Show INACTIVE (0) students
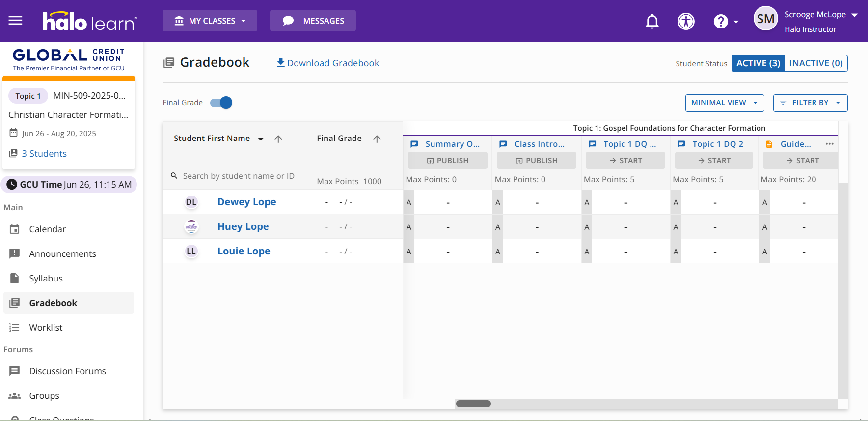This screenshot has height=421, width=868. coord(815,63)
